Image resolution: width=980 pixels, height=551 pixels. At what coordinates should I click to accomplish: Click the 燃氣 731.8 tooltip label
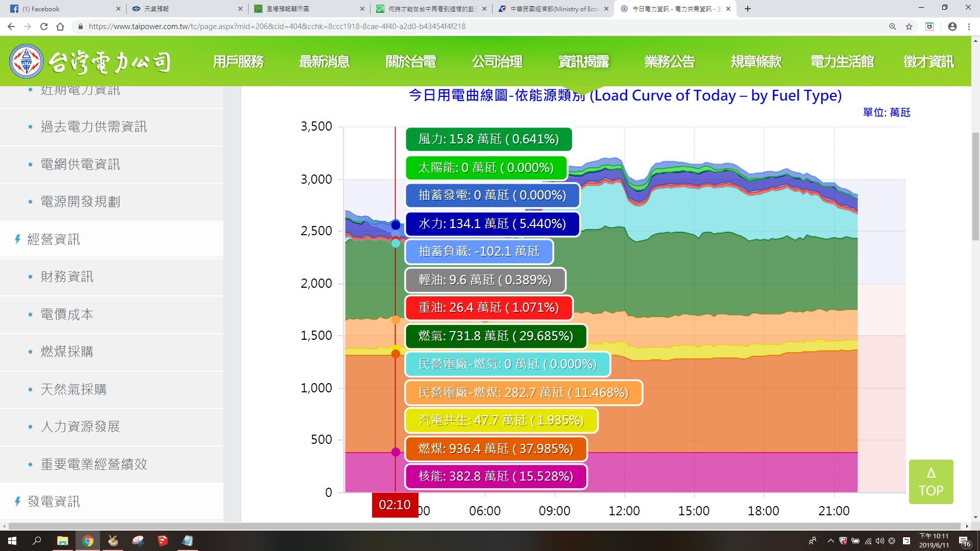click(x=496, y=336)
